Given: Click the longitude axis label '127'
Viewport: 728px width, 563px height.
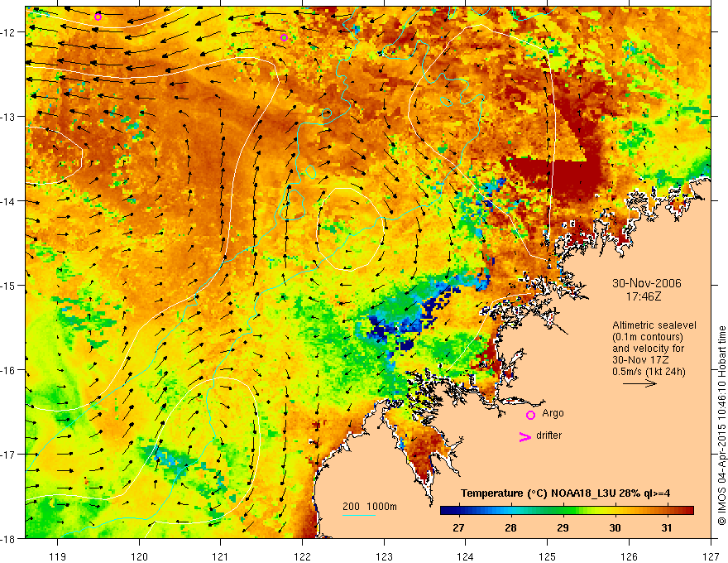Looking at the screenshot, I should click(x=711, y=556).
